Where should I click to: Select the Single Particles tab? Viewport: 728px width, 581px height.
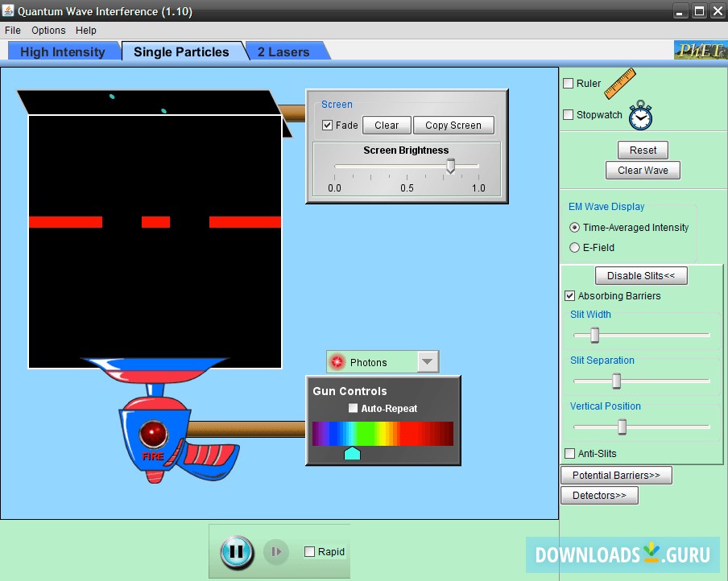(x=181, y=52)
